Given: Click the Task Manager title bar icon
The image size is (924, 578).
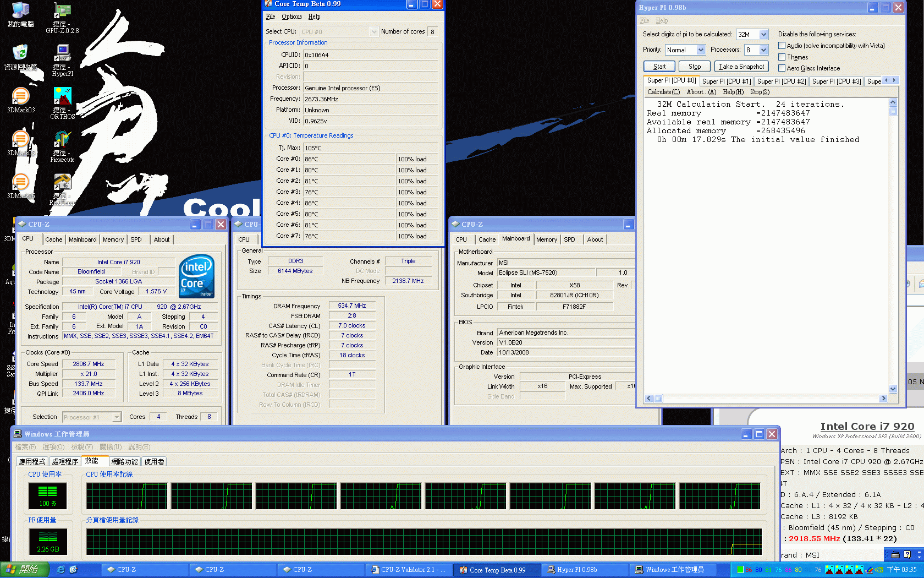Looking at the screenshot, I should tap(18, 434).
